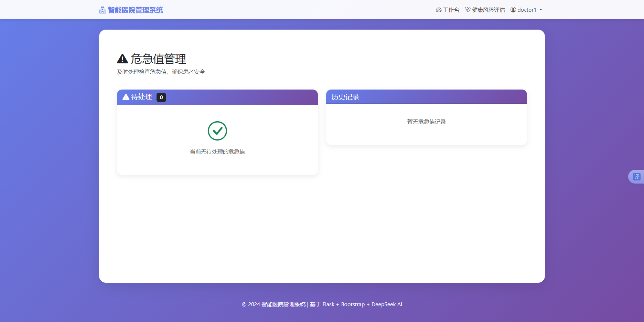Click the green check circle icon
The height and width of the screenshot is (322, 644).
tap(217, 131)
